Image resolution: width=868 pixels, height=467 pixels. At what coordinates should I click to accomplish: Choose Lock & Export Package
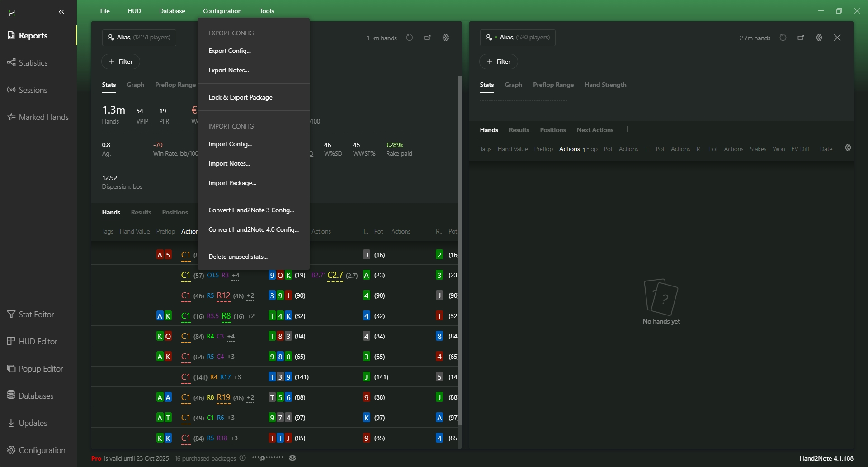(241, 98)
